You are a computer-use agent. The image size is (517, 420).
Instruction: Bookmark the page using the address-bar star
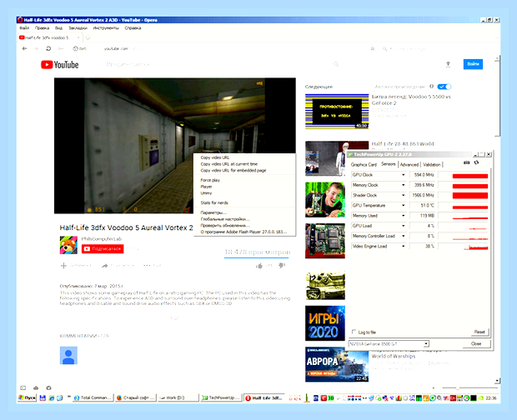373,48
